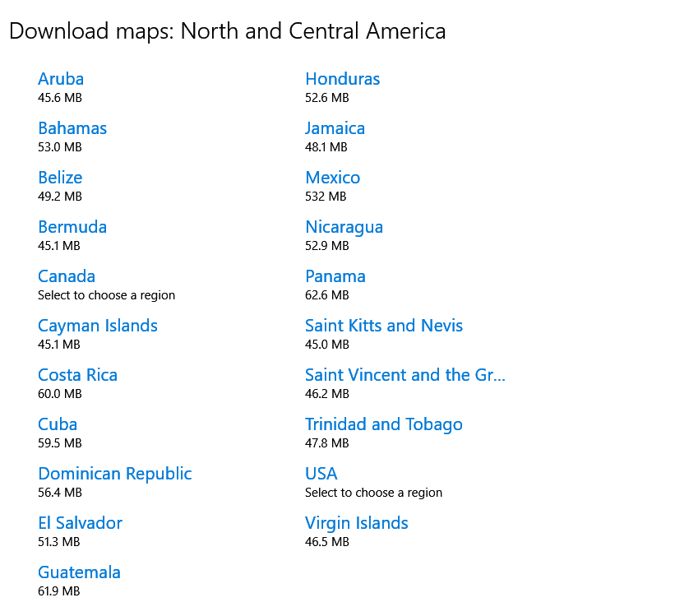Click the 49.2 MB size under Belize
This screenshot has height=616, width=675.
[60, 197]
